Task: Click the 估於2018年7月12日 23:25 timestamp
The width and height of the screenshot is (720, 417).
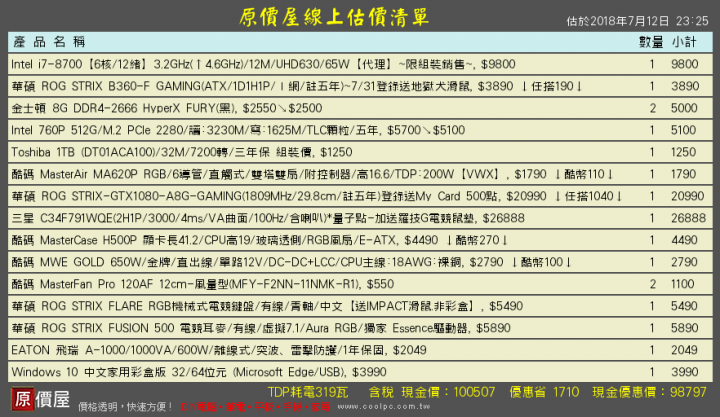Action: click(x=637, y=21)
